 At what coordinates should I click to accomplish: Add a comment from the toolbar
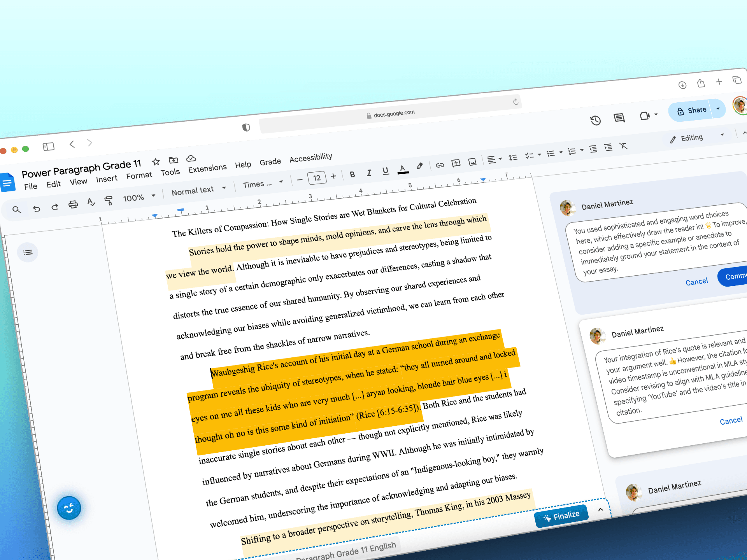coord(456,163)
